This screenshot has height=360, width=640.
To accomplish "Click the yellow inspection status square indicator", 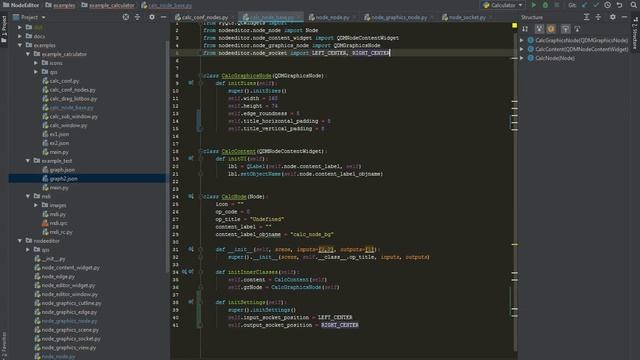I will click(x=514, y=26).
